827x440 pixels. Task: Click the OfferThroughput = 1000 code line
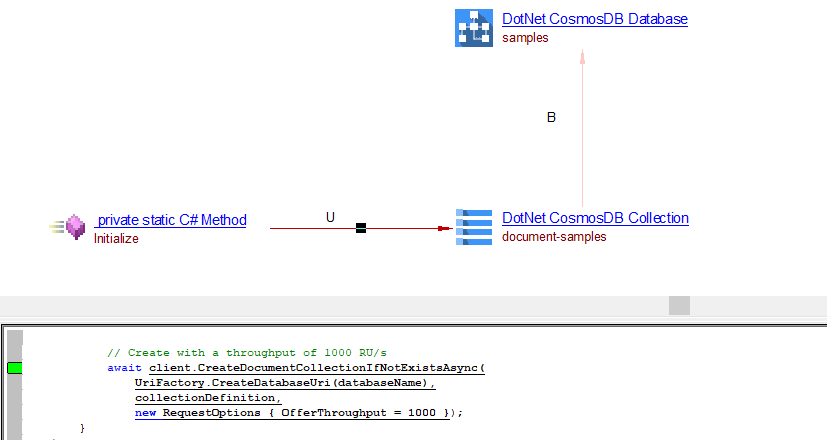tap(299, 412)
